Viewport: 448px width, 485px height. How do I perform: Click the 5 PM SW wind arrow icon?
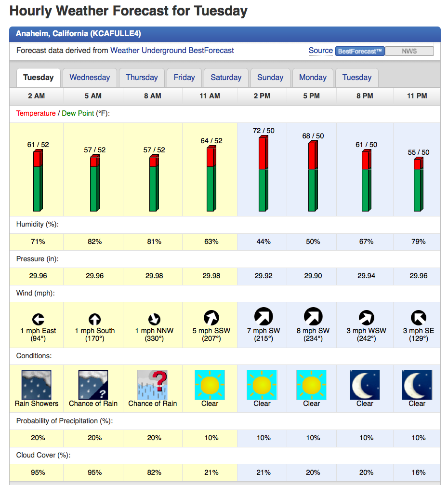[313, 317]
